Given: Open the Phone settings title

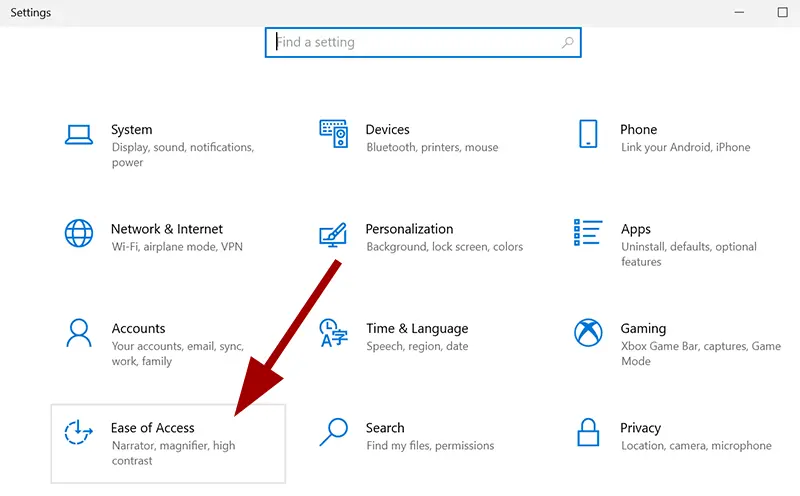Looking at the screenshot, I should tap(638, 130).
